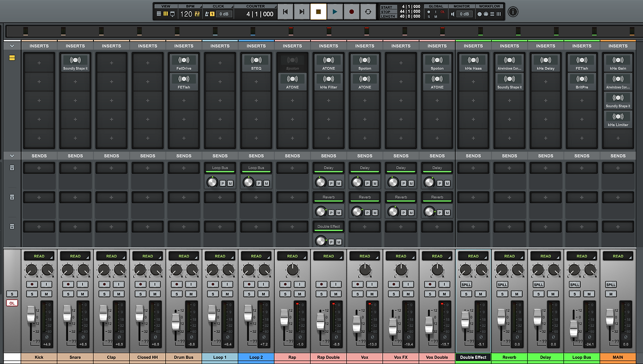Open Airwindows Console insert on Reverb bus
The width and height of the screenshot is (643, 364).
point(509,63)
